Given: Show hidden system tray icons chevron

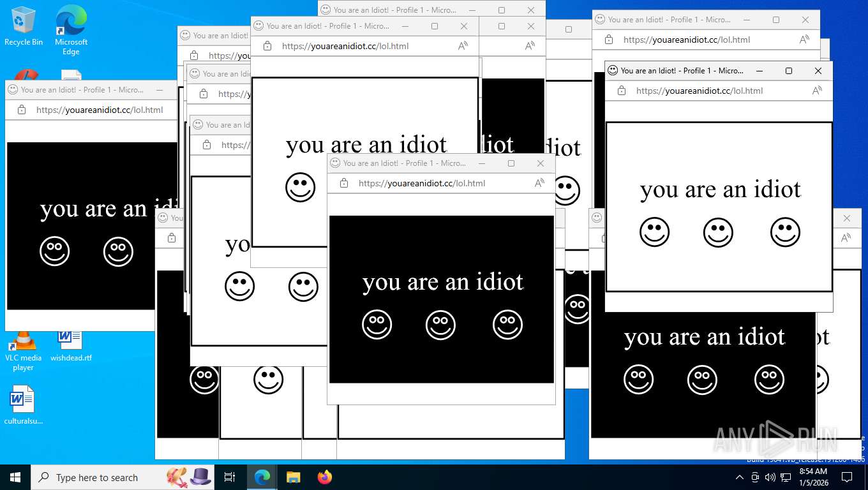Looking at the screenshot, I should click(x=740, y=477).
